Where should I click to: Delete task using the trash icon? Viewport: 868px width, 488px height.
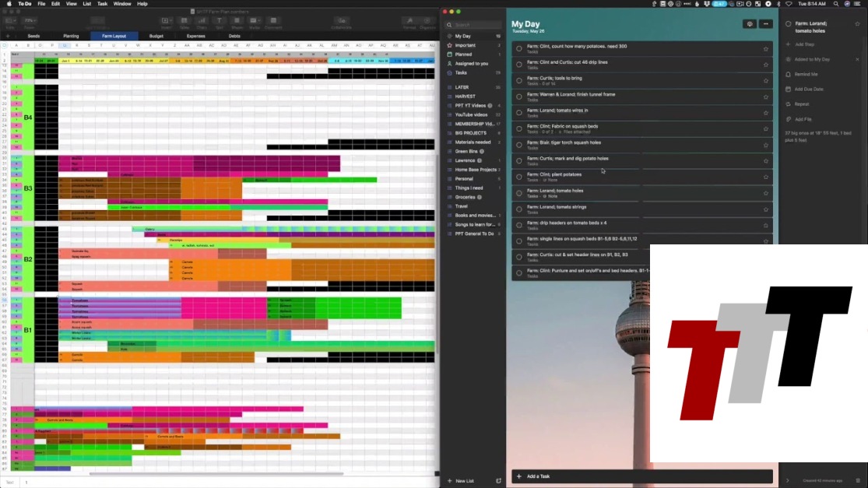[858, 480]
